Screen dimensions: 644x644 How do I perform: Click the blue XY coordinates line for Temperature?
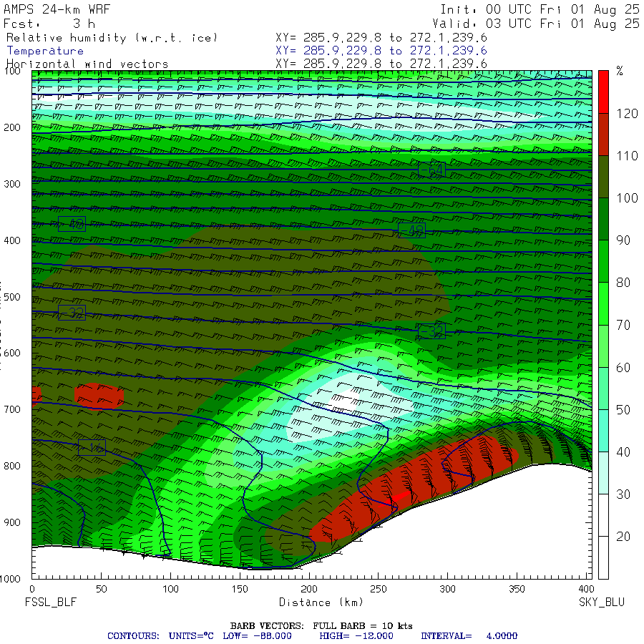381,51
